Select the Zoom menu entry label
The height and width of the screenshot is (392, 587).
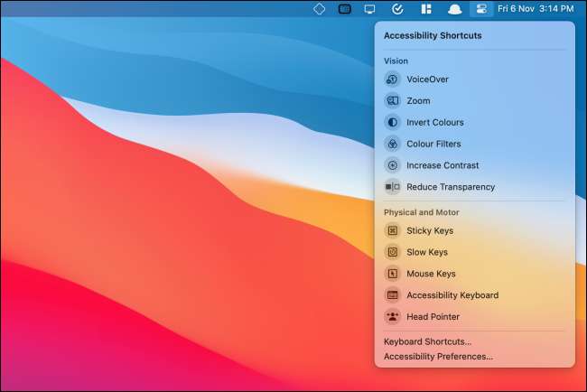click(x=418, y=101)
